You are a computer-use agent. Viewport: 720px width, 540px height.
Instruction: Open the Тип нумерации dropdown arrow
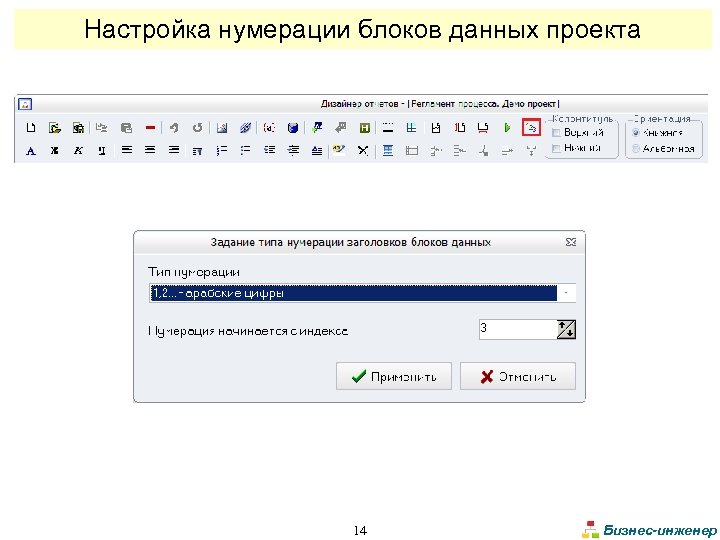[566, 293]
